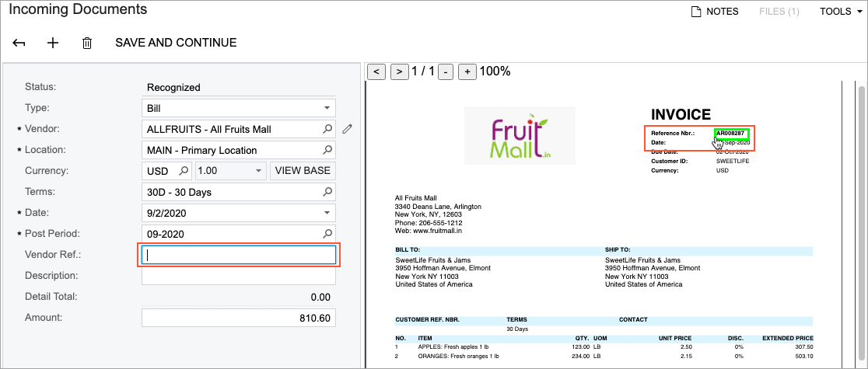Image resolution: width=868 pixels, height=369 pixels.
Task: Click extended price 503.10
Action: (803, 357)
